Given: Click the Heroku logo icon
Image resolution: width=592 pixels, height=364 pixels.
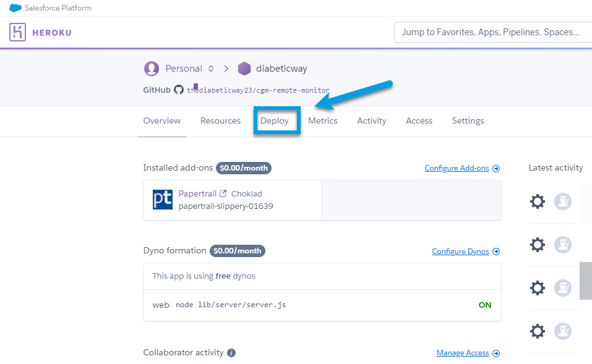Looking at the screenshot, I should pos(18,32).
